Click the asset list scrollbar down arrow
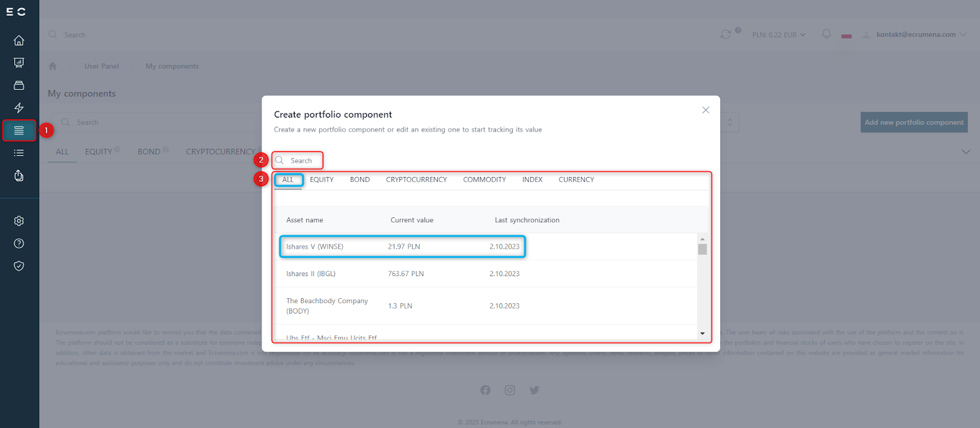Viewport: 980px width, 428px height. pos(702,334)
